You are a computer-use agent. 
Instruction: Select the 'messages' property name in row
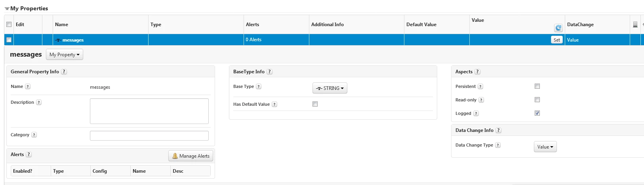tap(73, 40)
